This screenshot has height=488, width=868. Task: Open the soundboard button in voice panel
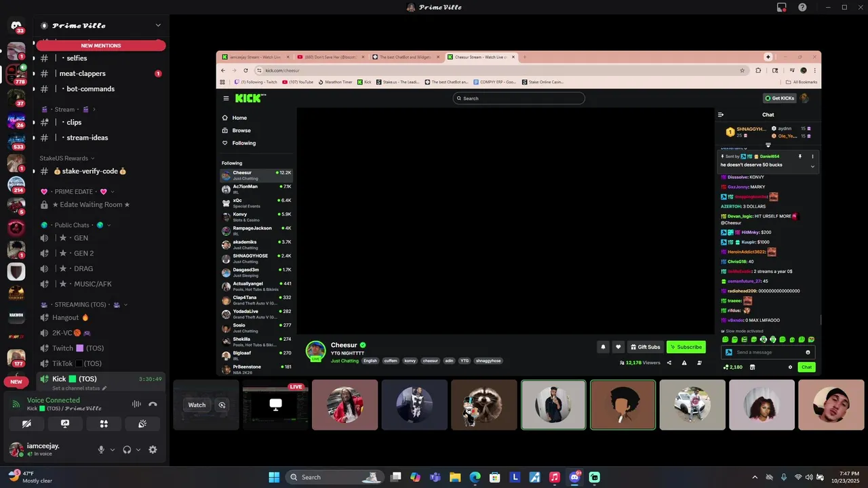coord(142,424)
